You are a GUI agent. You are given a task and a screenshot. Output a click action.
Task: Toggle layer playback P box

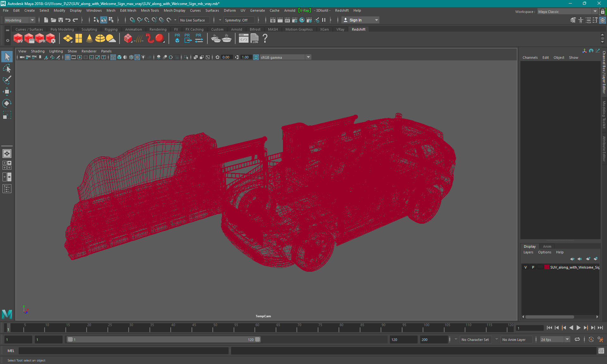[533, 267]
